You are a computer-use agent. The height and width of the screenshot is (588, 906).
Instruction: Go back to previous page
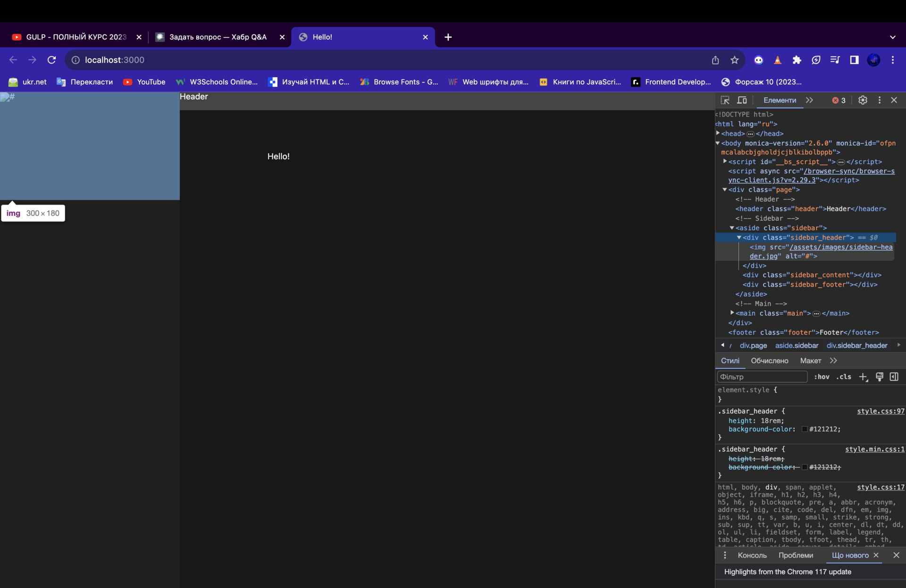click(13, 60)
